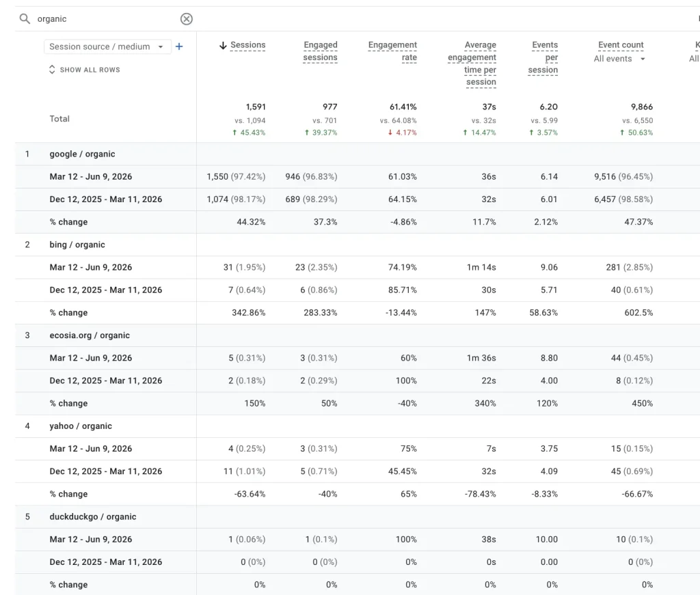Open Session source / medium dropdown
Viewport: 700px width, 595px height.
[107, 46]
